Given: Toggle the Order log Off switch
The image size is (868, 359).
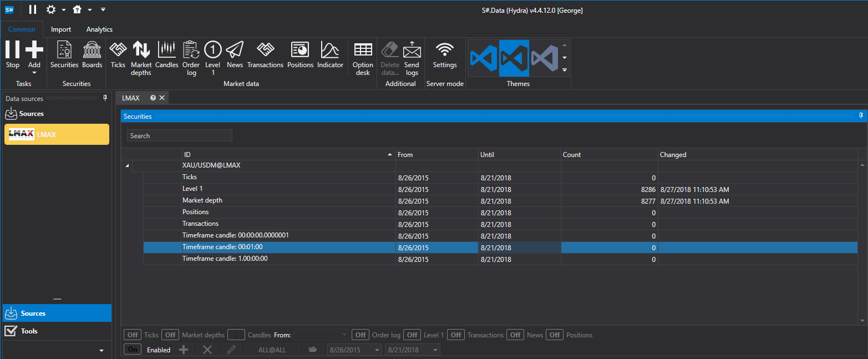Looking at the screenshot, I should (x=361, y=335).
